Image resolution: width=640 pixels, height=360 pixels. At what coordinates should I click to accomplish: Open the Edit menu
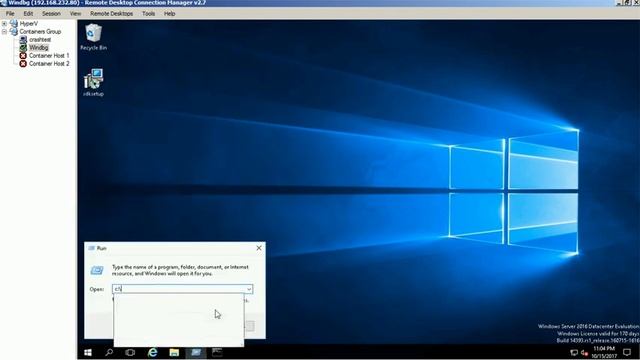28,13
